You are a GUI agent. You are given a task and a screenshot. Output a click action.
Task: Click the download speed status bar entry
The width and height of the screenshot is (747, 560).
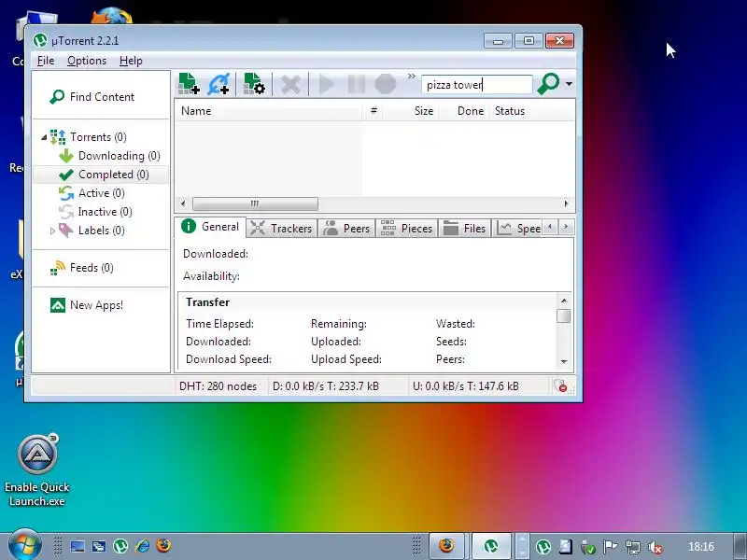[x=326, y=386]
